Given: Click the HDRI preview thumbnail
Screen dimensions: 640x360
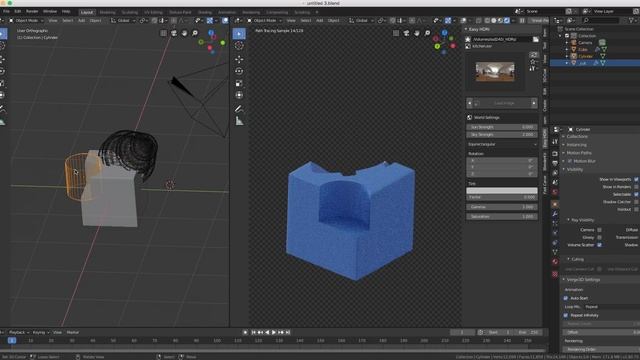Looking at the screenshot, I should [x=495, y=71].
